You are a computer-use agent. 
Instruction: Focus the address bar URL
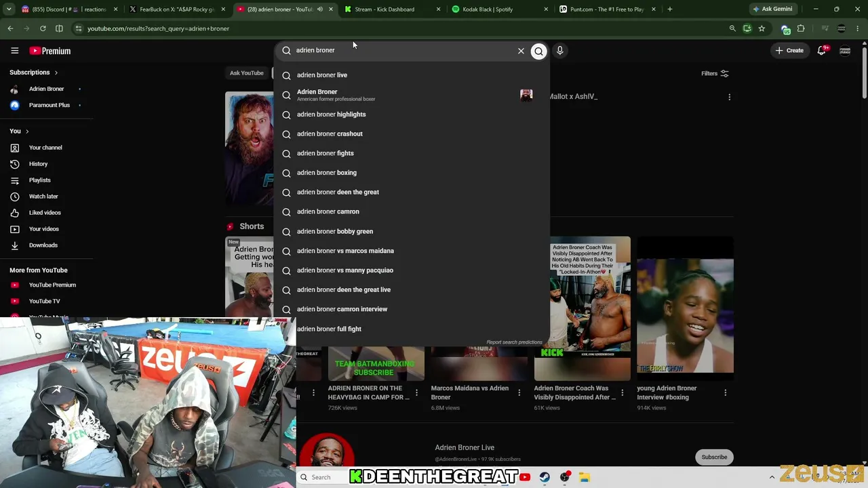pyautogui.click(x=158, y=28)
